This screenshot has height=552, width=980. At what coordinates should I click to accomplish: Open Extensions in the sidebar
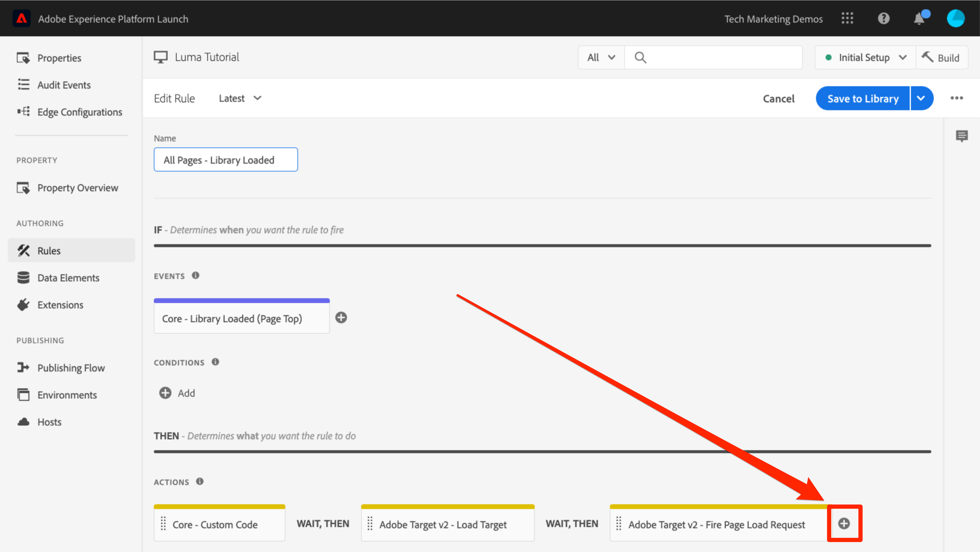[x=60, y=305]
